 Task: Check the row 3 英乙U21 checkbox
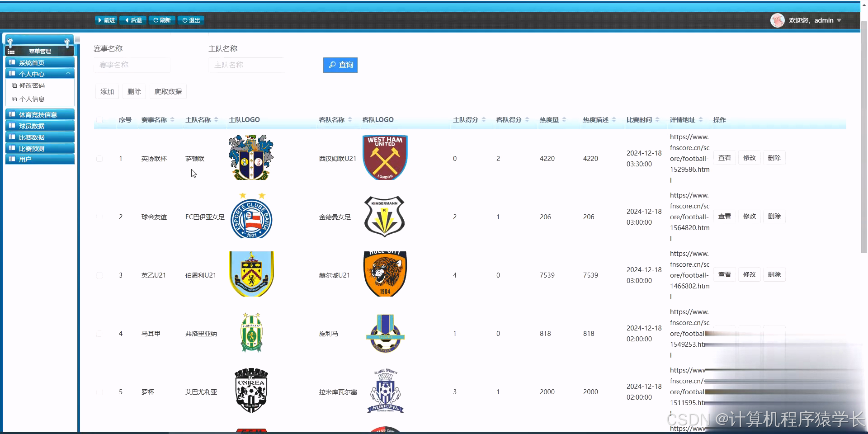click(99, 275)
